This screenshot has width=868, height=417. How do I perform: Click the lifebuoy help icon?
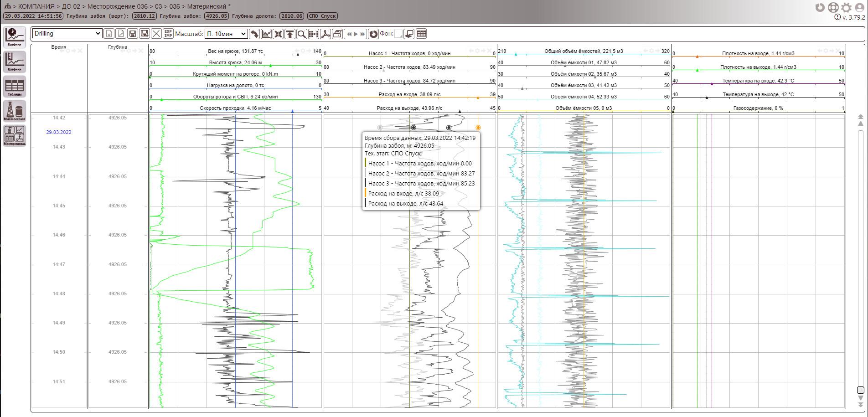pos(833,7)
